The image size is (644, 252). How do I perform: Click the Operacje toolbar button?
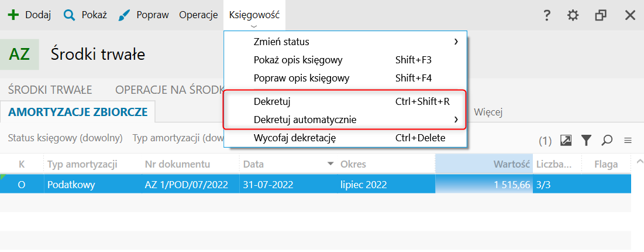tap(198, 15)
